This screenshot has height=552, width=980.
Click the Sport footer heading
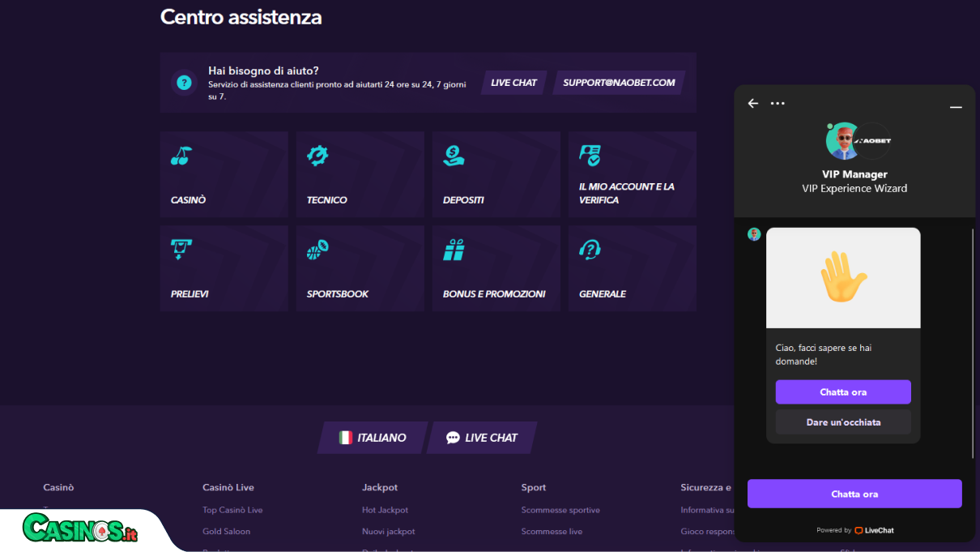[534, 488]
